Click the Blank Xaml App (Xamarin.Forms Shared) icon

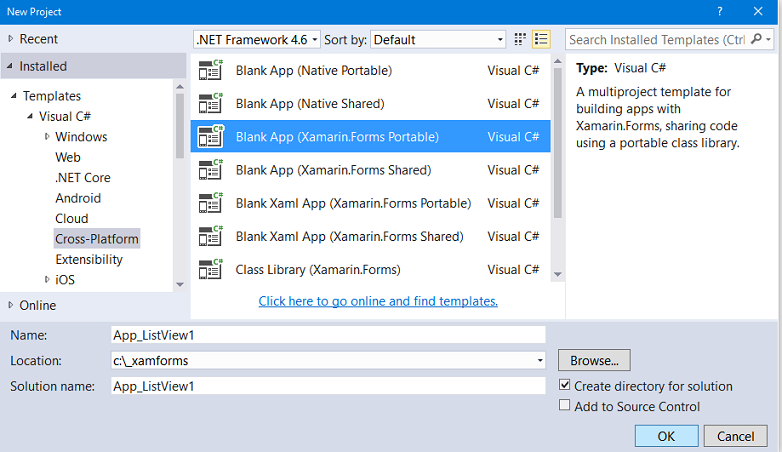210,236
